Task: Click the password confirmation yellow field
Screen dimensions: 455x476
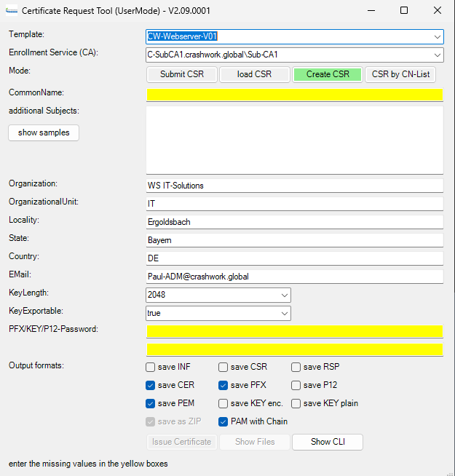Action: point(295,349)
